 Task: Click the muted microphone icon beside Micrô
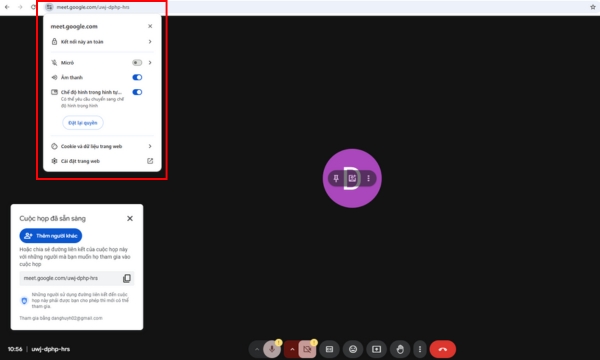pos(54,63)
